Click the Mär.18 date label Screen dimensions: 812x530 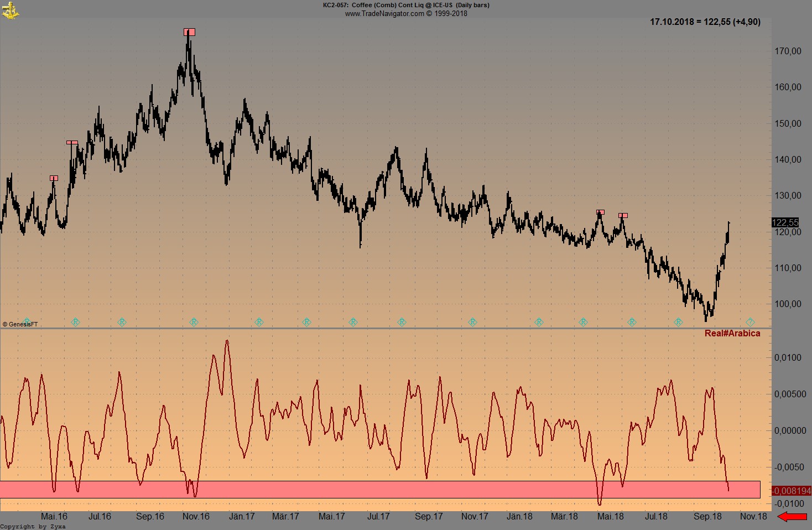pyautogui.click(x=564, y=516)
